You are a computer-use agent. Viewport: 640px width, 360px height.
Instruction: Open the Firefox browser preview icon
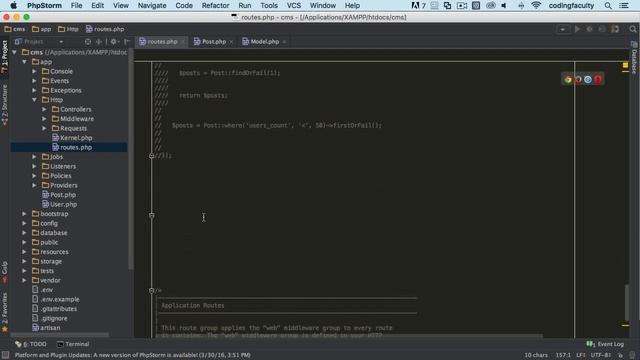(578, 80)
